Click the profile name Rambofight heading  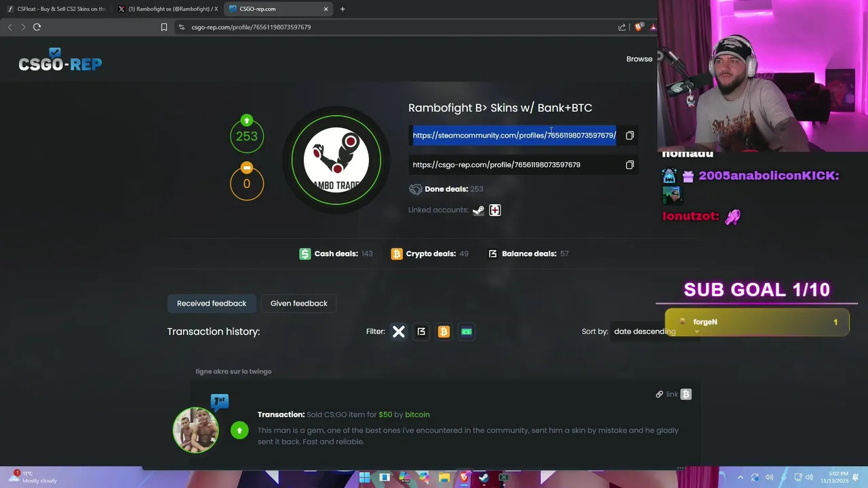[500, 108]
